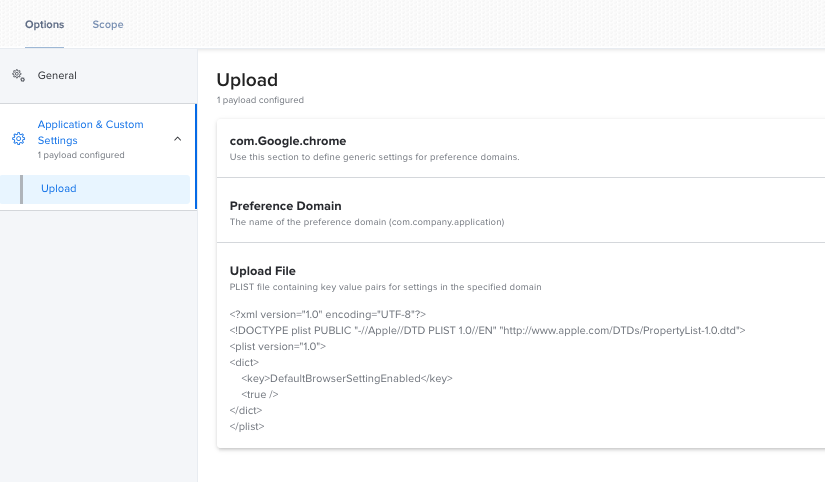Click the DefaultBrowserSettingEnabled key line

(347, 379)
